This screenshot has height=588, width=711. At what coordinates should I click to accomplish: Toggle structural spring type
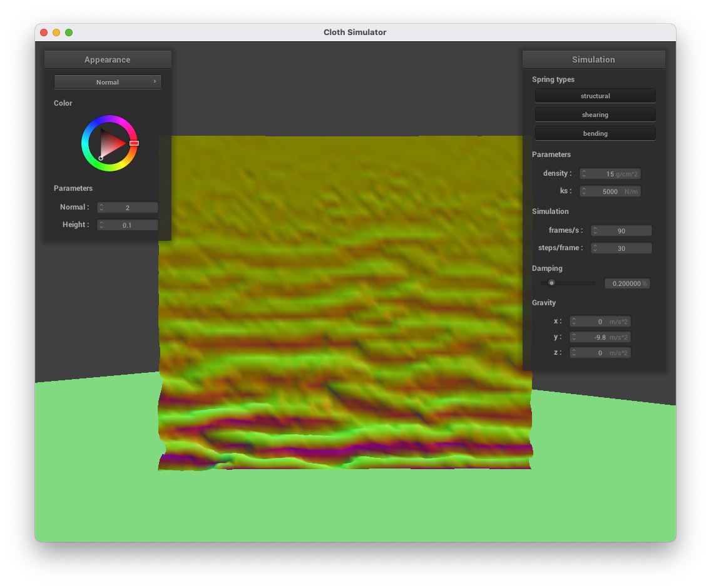595,96
